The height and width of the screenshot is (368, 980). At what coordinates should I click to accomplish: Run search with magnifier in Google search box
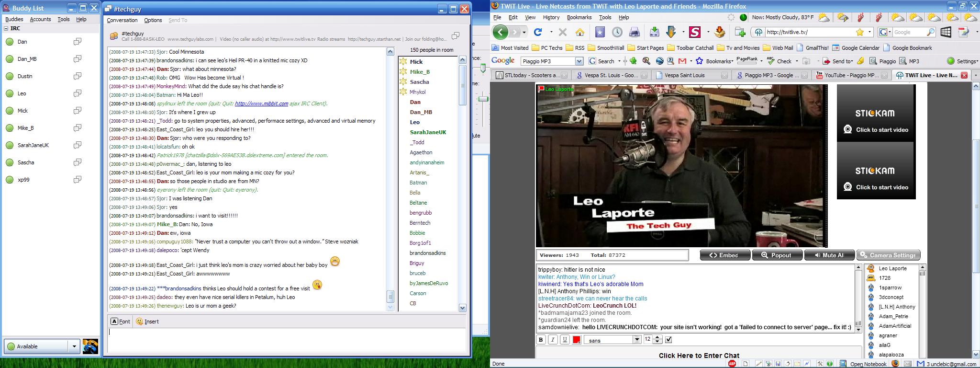click(x=931, y=32)
